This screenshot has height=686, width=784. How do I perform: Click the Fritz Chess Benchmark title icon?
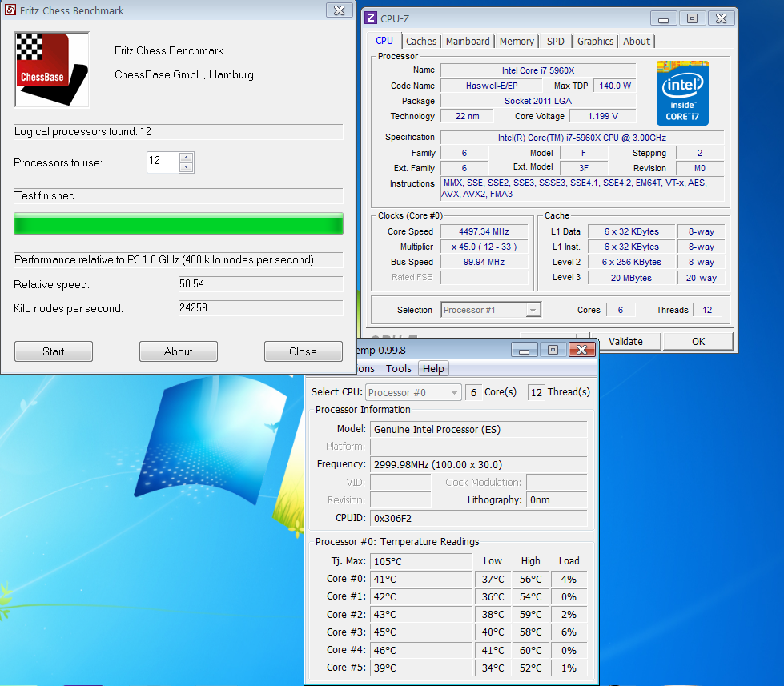10,10
